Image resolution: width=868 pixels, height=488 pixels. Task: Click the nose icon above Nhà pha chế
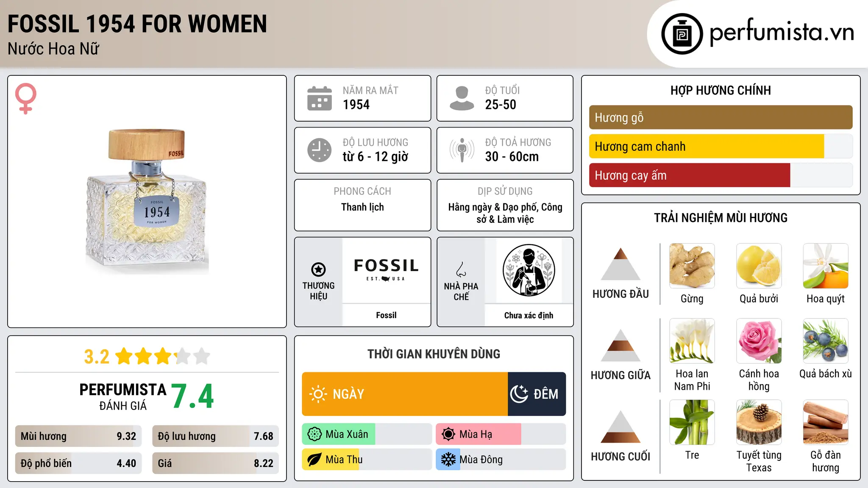tap(461, 269)
